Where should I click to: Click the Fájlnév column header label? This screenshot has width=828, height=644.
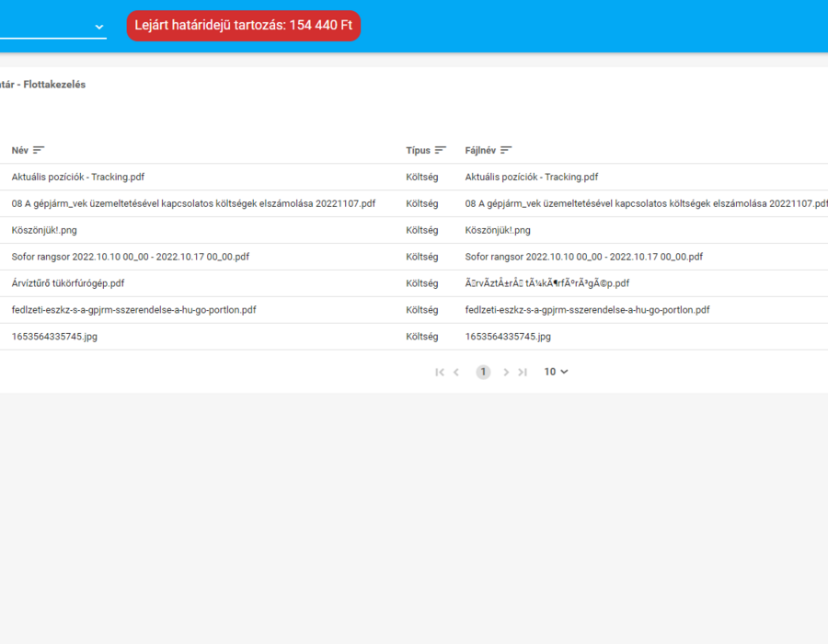point(480,151)
